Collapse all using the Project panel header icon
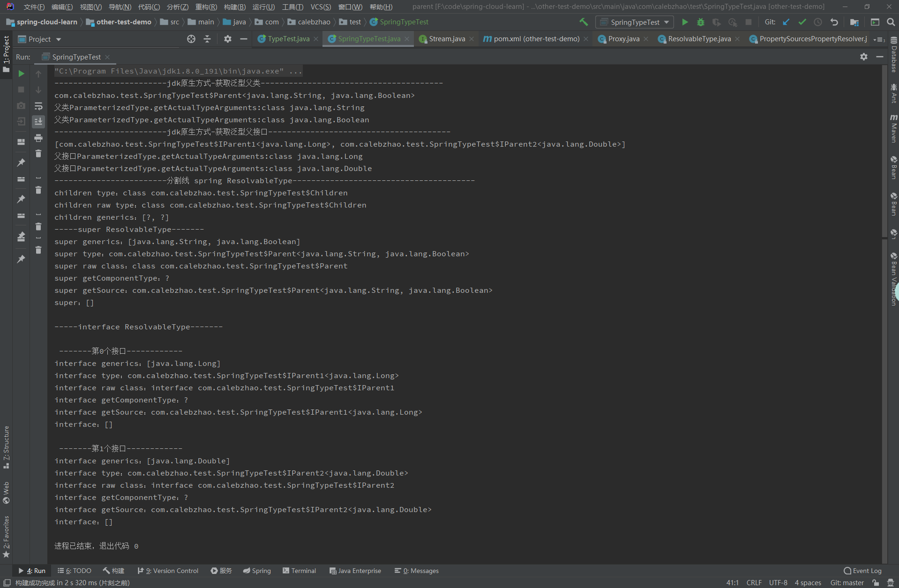Screen dimensions: 899x588 [207, 39]
